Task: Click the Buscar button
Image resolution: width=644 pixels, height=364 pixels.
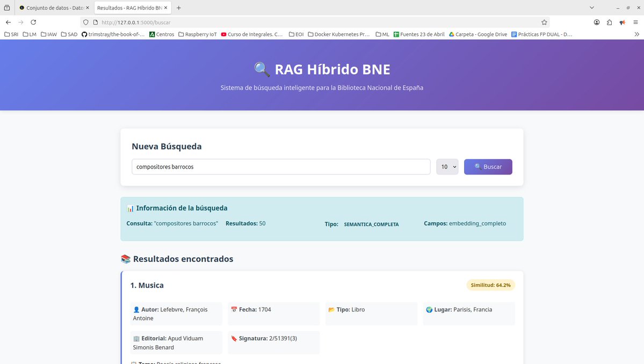Action: (x=488, y=166)
